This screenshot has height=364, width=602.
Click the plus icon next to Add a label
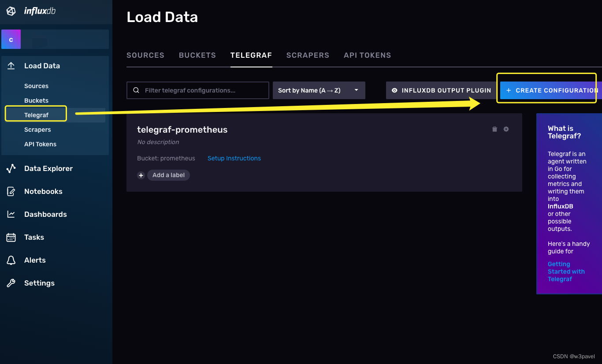(141, 175)
